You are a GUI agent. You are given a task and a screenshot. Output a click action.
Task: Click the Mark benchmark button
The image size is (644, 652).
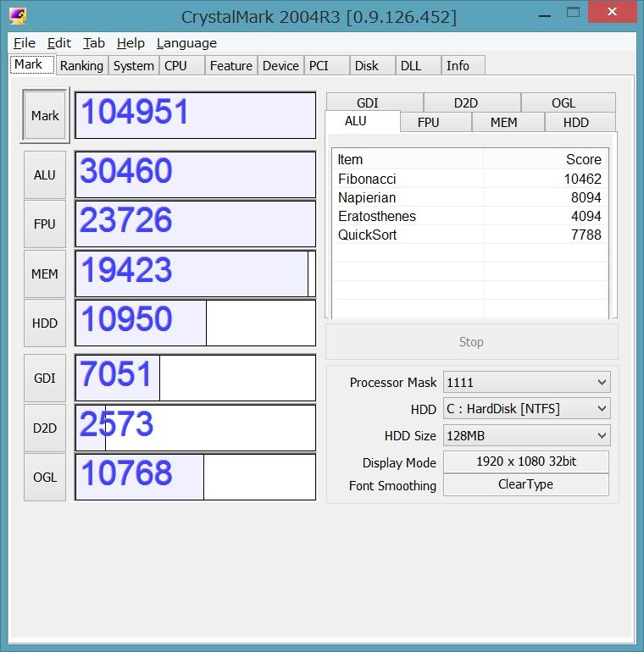click(45, 115)
